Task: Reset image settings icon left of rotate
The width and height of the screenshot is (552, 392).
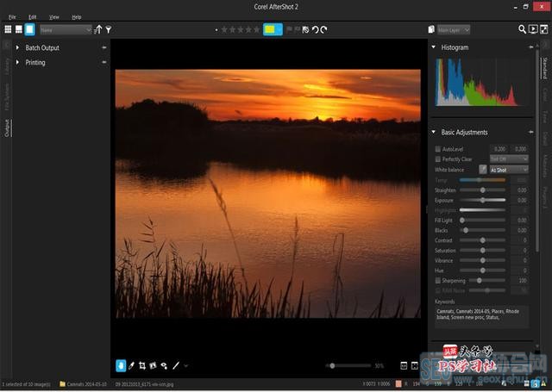Action: click(x=305, y=30)
